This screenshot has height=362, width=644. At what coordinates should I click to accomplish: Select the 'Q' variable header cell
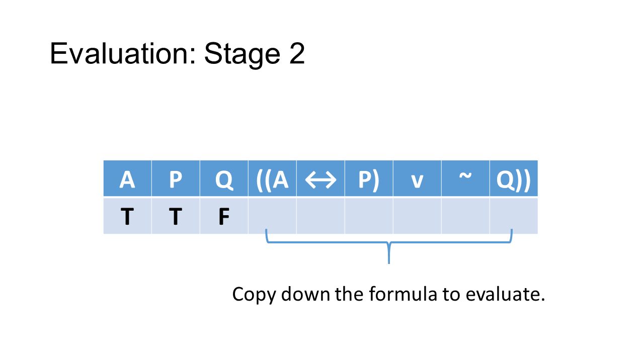tap(224, 178)
